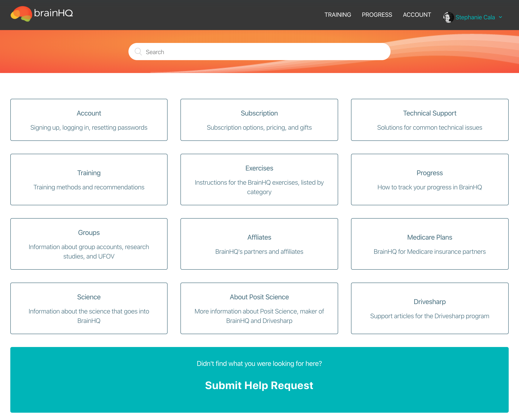Screen dimensions: 519x420
Task: Click 'Support articles for the Drivesharp program'
Action: (x=430, y=316)
